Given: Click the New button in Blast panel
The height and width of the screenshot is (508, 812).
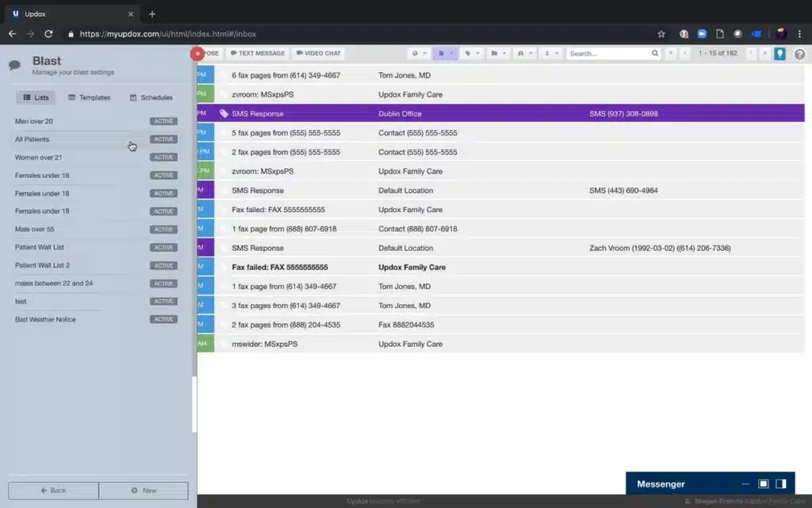Looking at the screenshot, I should pos(144,491).
